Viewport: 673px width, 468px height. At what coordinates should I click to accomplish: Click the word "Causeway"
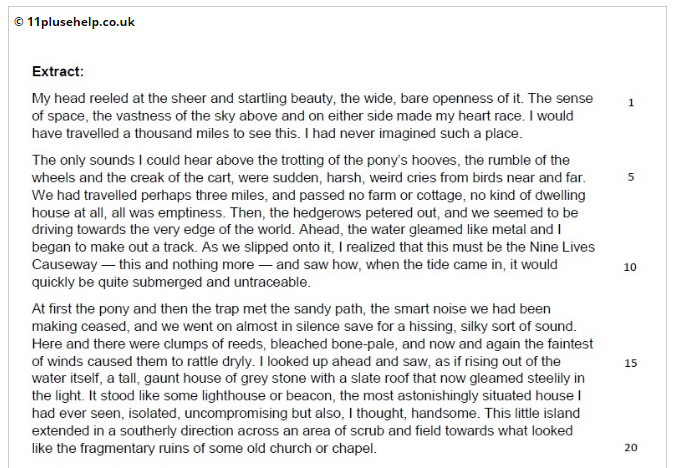[x=64, y=264]
